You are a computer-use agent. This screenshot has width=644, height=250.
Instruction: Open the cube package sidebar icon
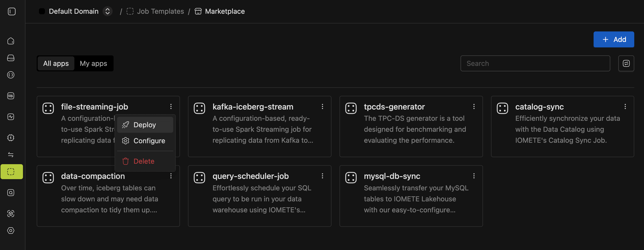[x=11, y=214]
